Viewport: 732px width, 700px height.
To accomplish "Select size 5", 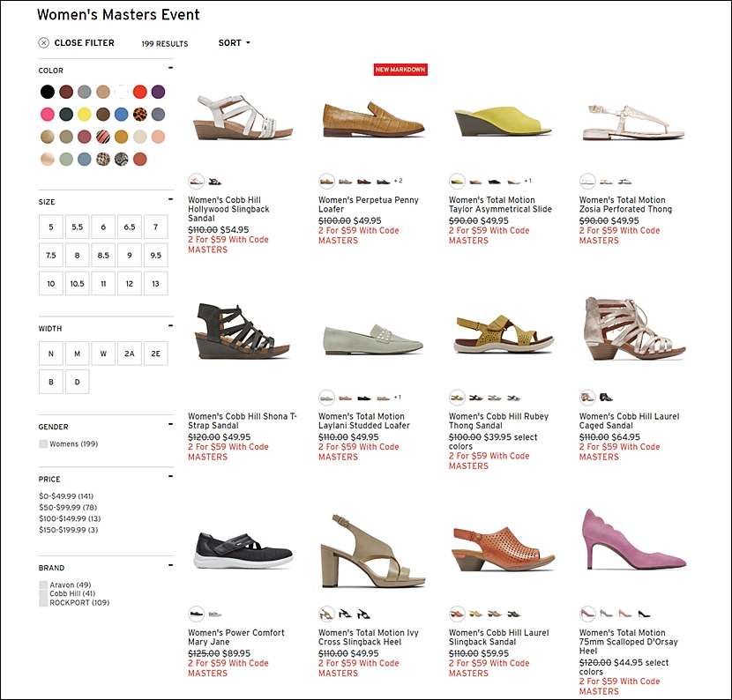I will (51, 227).
